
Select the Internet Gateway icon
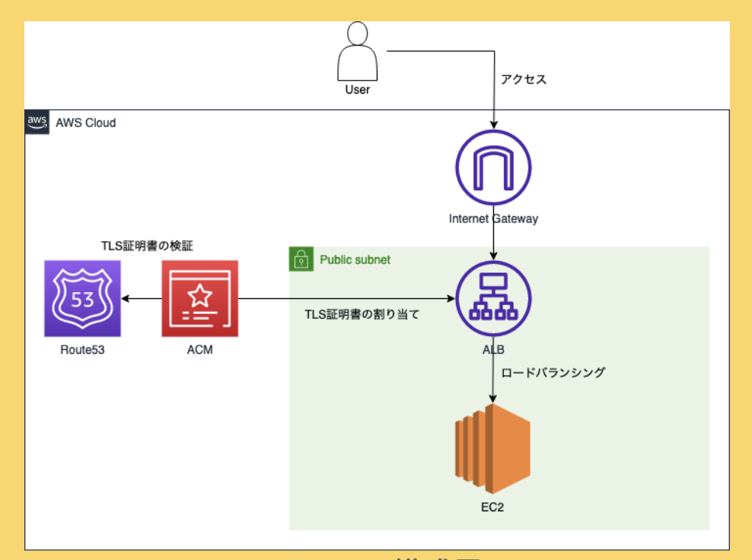point(493,168)
